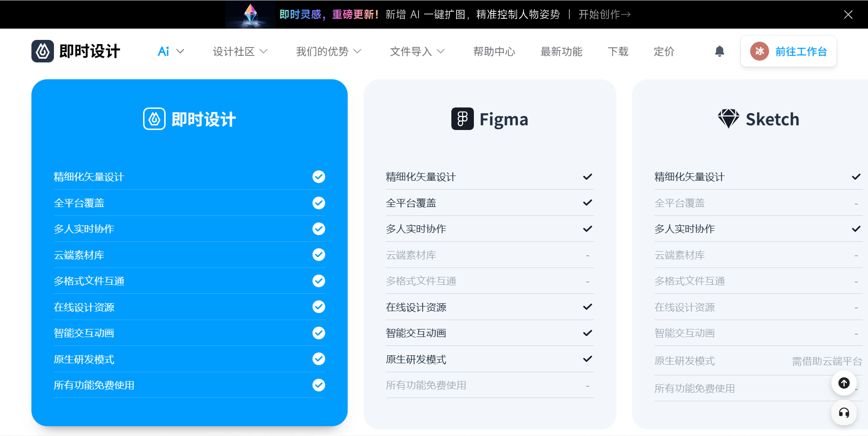This screenshot has height=436, width=868.
Task: Click the back-to-top arrow button
Action: click(x=844, y=383)
